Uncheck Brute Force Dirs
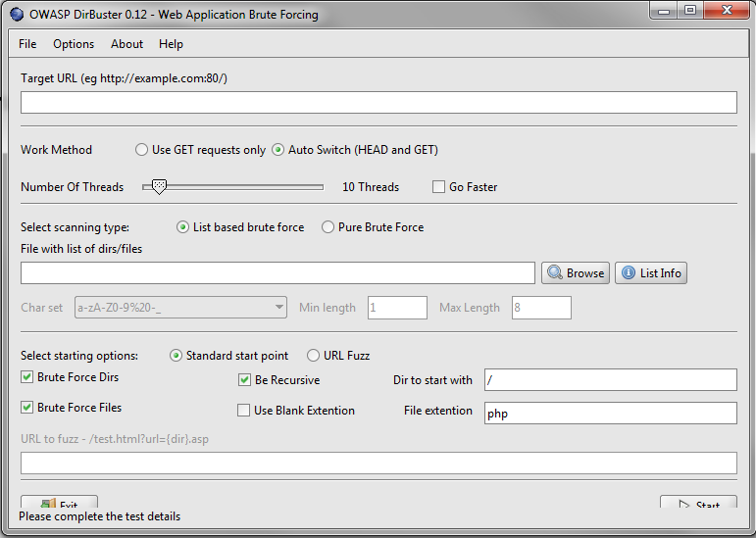This screenshot has height=538, width=756. 27,376
